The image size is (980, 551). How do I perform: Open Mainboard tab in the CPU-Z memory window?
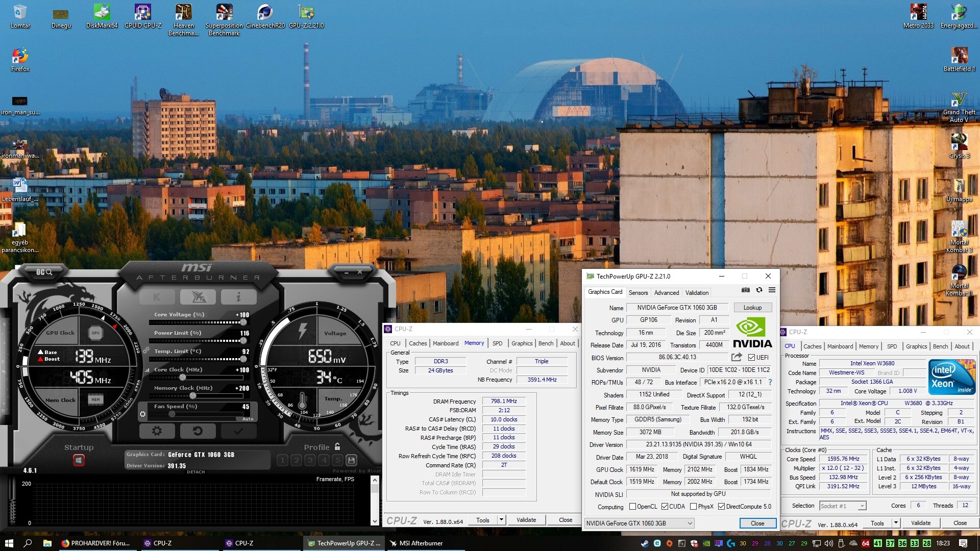(x=446, y=343)
